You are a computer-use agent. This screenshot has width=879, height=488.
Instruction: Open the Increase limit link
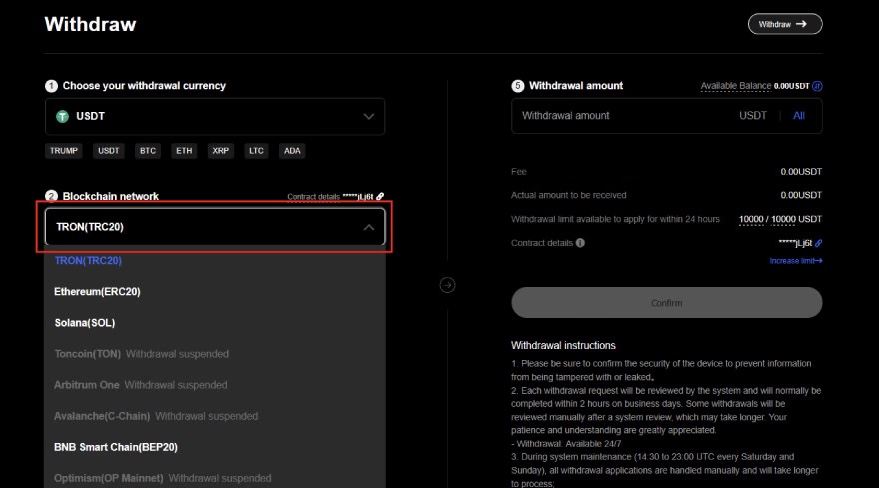[795, 261]
